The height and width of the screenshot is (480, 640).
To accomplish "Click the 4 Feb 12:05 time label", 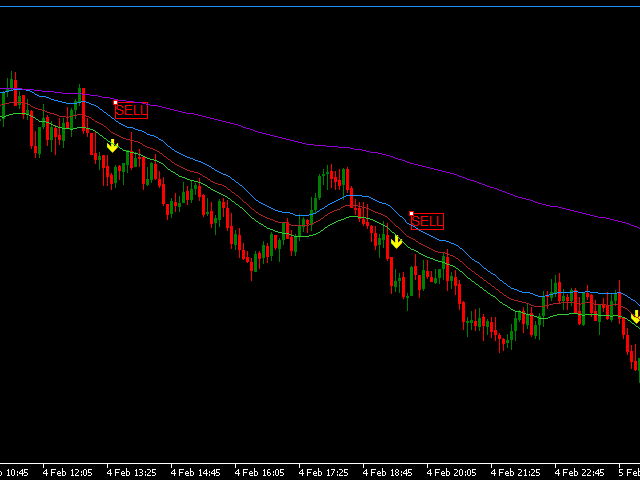I will pos(68,471).
